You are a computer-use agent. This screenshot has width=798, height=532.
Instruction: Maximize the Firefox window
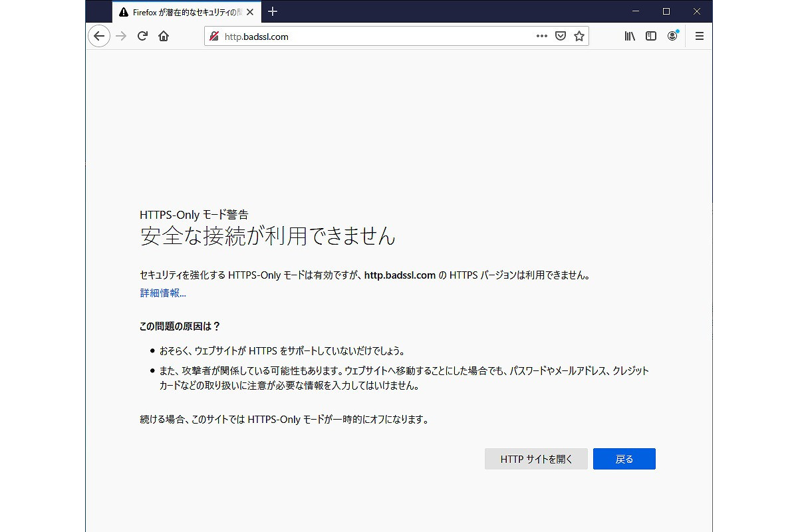666,11
